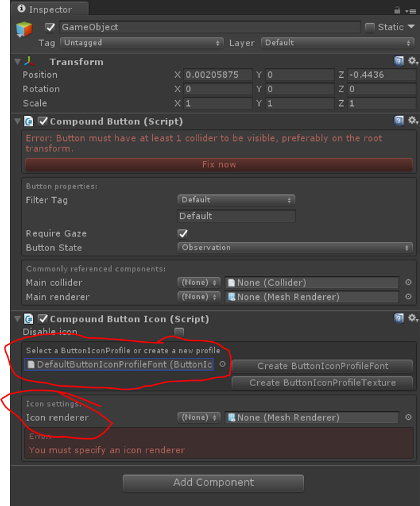420x506 pixels.
Task: Open Compound Button Icon help icon
Action: [399, 318]
